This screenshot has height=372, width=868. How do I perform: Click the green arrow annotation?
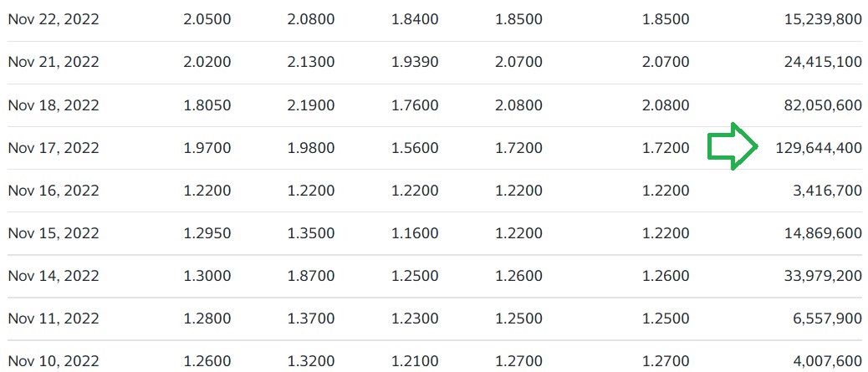(733, 146)
